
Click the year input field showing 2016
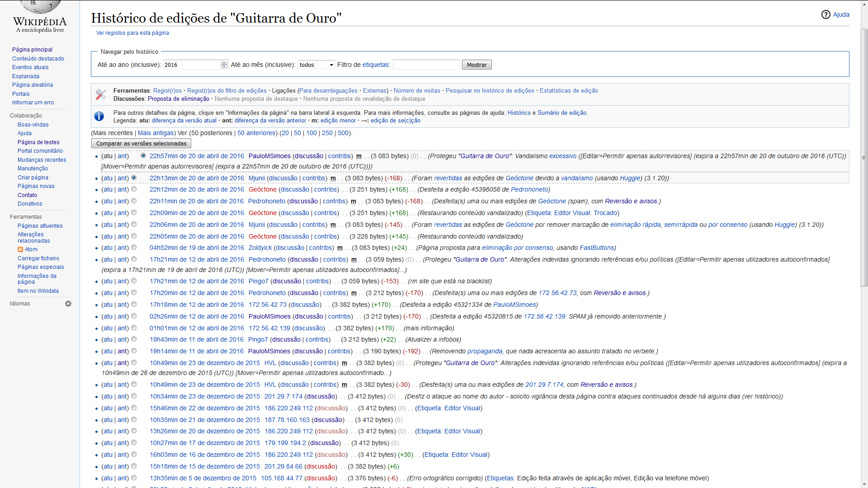pos(192,65)
